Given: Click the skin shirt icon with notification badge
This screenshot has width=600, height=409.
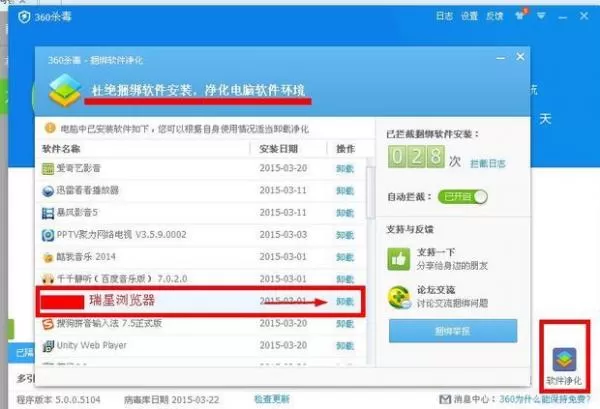Looking at the screenshot, I should pyautogui.click(x=520, y=15).
